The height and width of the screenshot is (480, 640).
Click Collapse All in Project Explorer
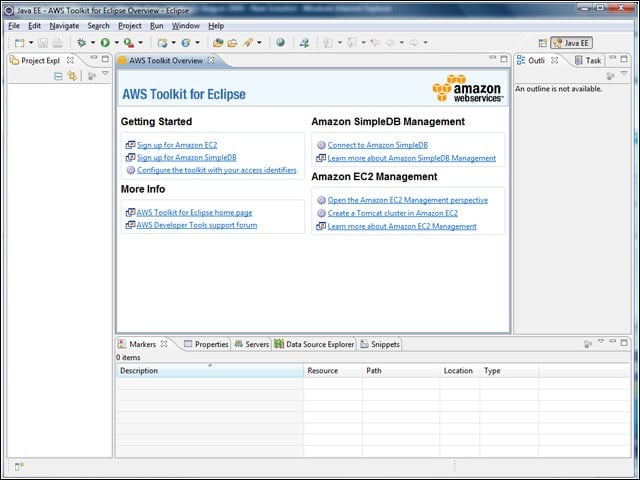58,76
